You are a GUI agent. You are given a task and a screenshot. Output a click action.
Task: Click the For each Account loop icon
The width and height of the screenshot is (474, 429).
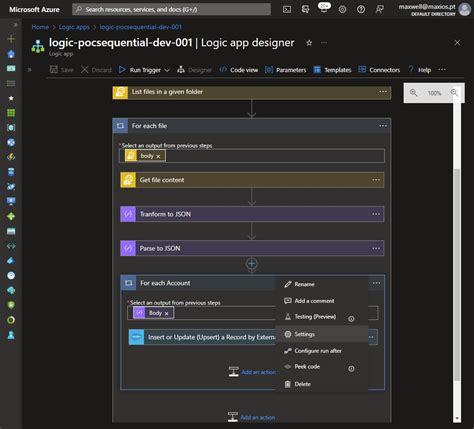pyautogui.click(x=129, y=283)
